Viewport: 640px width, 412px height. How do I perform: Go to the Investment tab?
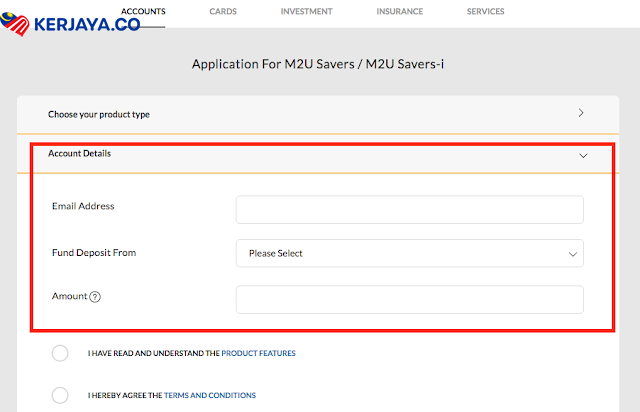307,11
